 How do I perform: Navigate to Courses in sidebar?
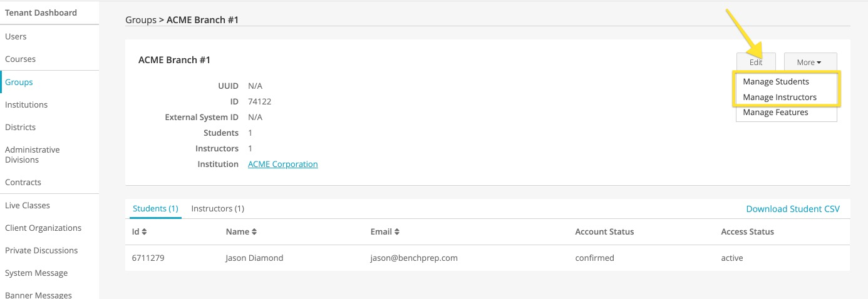[x=21, y=59]
